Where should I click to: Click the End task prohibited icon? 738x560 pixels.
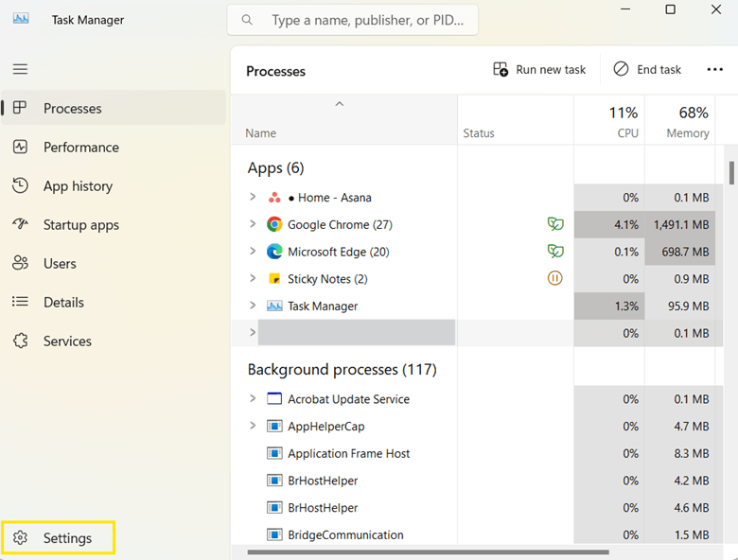621,69
